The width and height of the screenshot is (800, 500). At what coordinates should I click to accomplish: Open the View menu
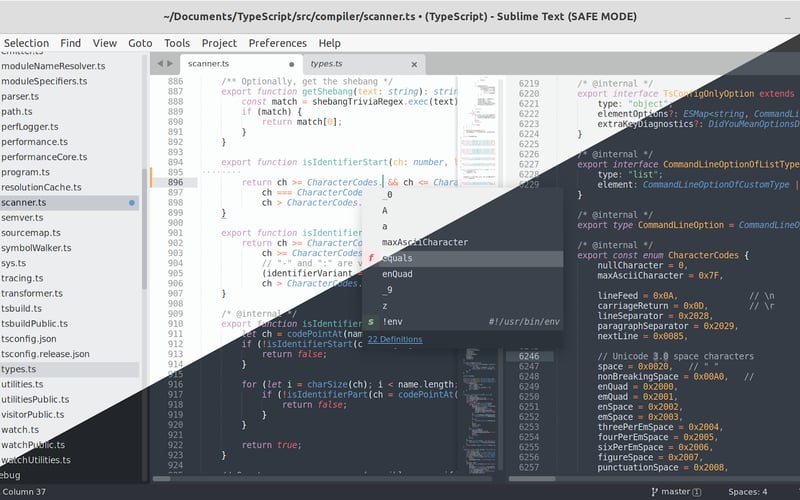click(105, 43)
